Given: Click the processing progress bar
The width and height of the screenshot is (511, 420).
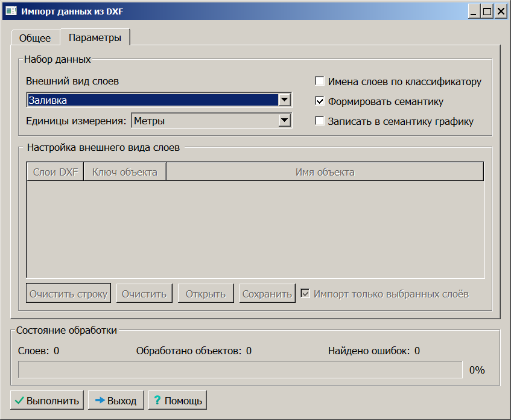Looking at the screenshot, I should 240,369.
